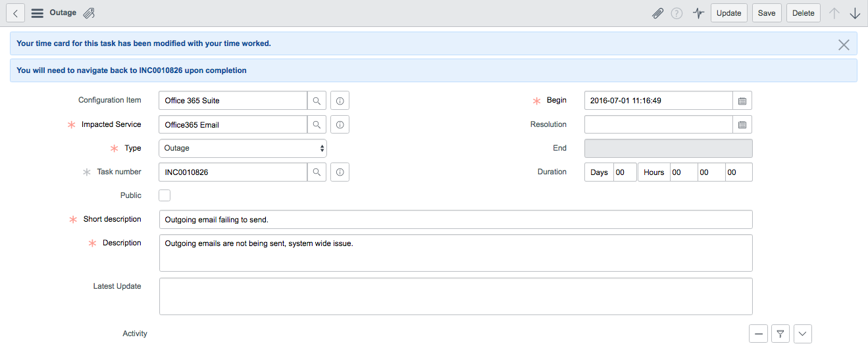Open the activity stream pulse icon
The height and width of the screenshot is (350, 868).
pos(698,13)
